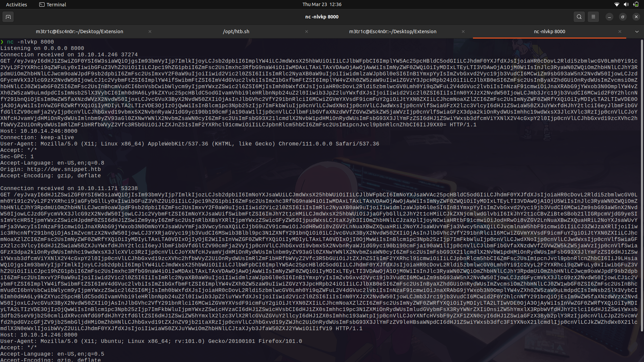Click the search magnifier icon in the header bar
The width and height of the screenshot is (644, 362).
point(579,16)
